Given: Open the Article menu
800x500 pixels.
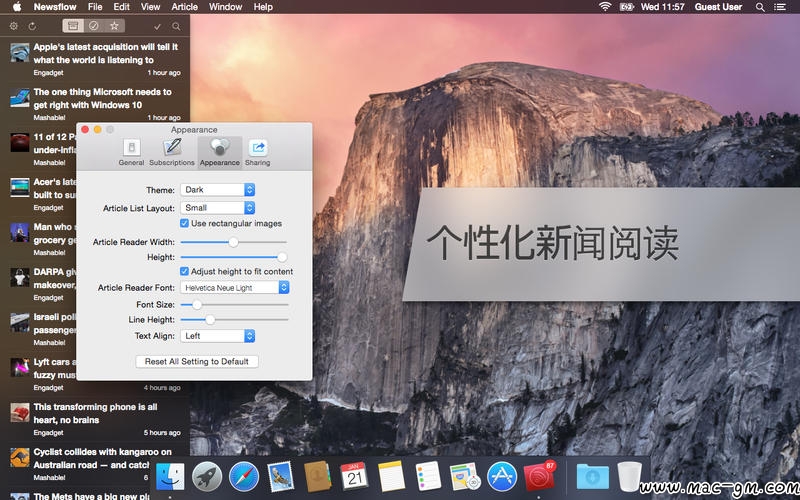Looking at the screenshot, I should (x=184, y=7).
